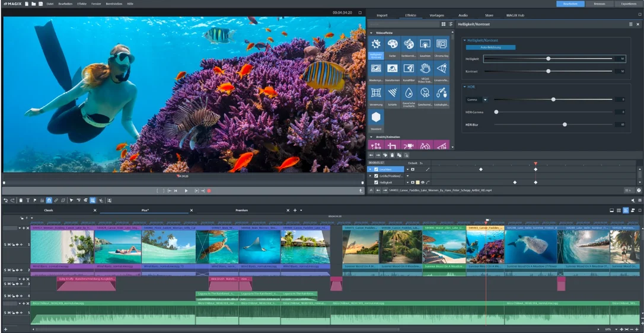Select the highlighted timeline mode view icon

pyautogui.click(x=626, y=210)
